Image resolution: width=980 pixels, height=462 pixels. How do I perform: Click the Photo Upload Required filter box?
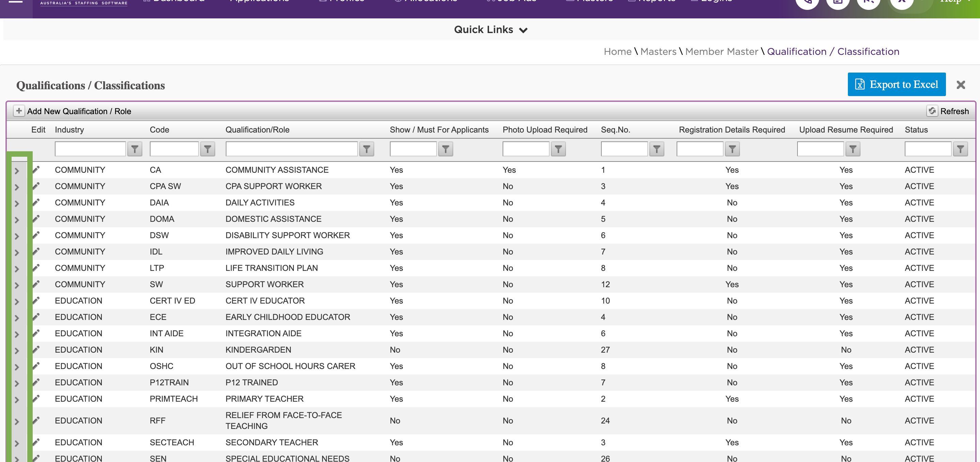coord(526,149)
